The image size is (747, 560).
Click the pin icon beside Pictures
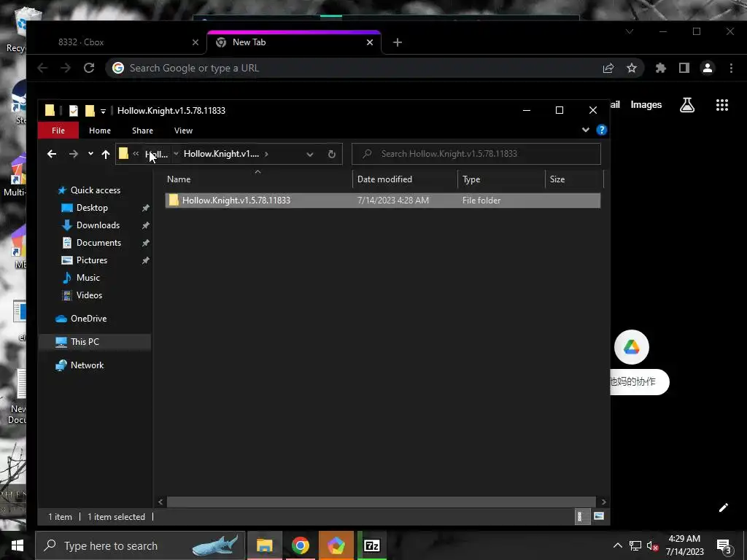pos(145,260)
